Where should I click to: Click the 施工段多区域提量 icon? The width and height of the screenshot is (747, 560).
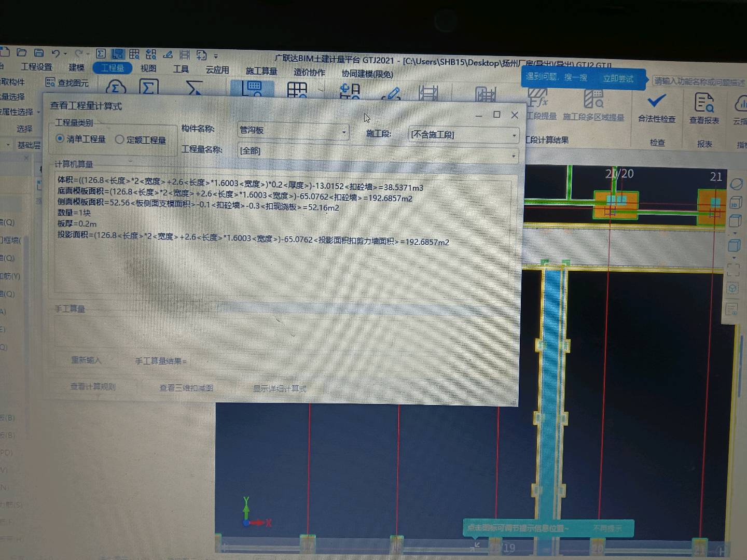pyautogui.click(x=593, y=99)
